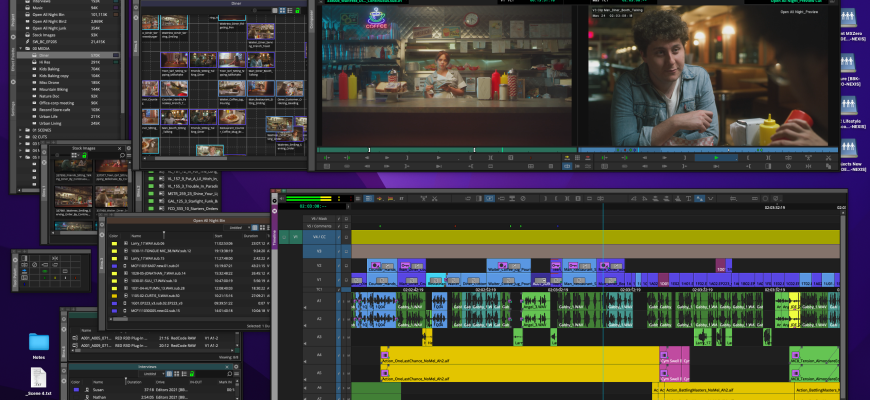Select the Man_Diner_Booth_Talking thumbnail in Diner bin
Screen dimensions: 870x400
click(x=260, y=59)
